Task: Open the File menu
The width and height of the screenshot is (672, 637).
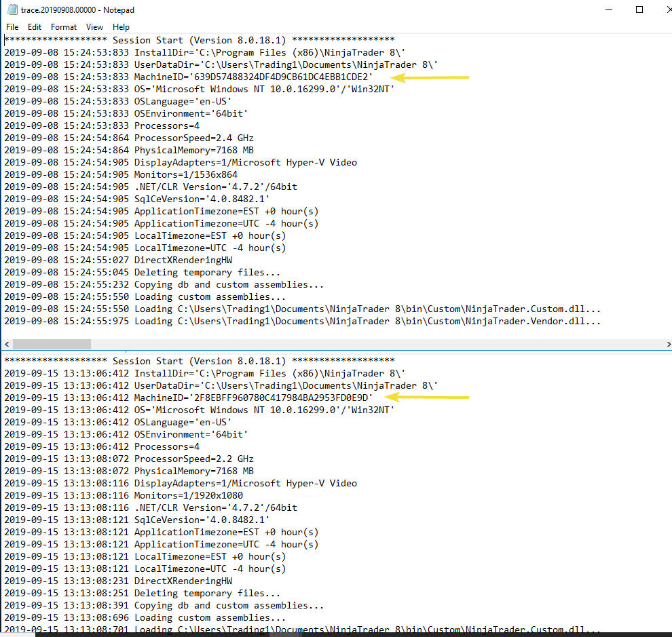Action: click(12, 27)
